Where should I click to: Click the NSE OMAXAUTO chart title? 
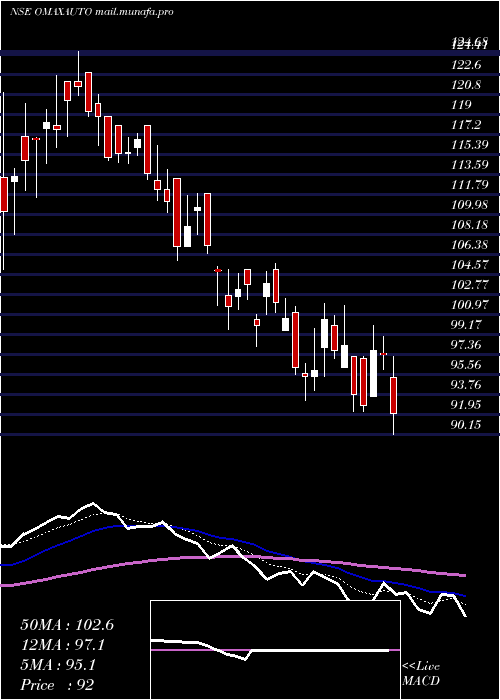point(92,12)
